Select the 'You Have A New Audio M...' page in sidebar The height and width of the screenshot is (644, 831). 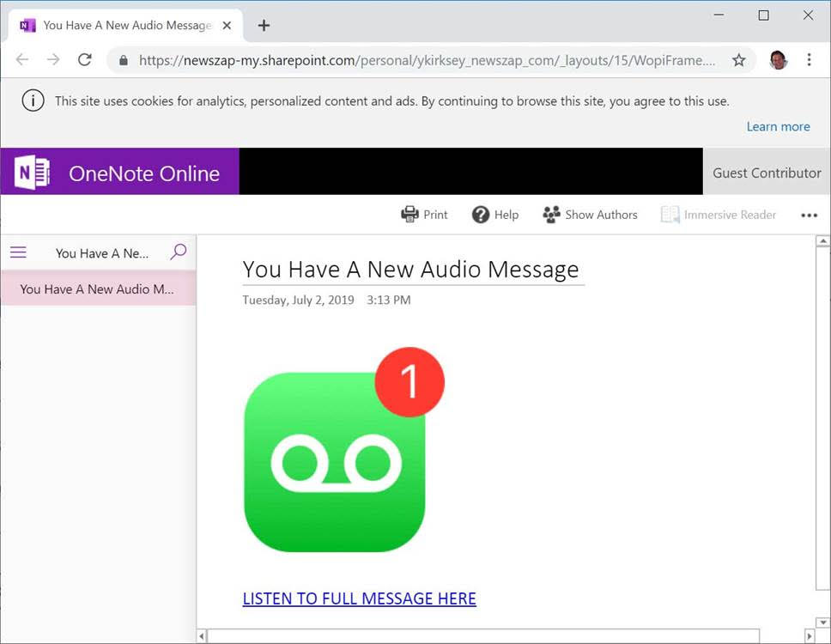point(97,289)
